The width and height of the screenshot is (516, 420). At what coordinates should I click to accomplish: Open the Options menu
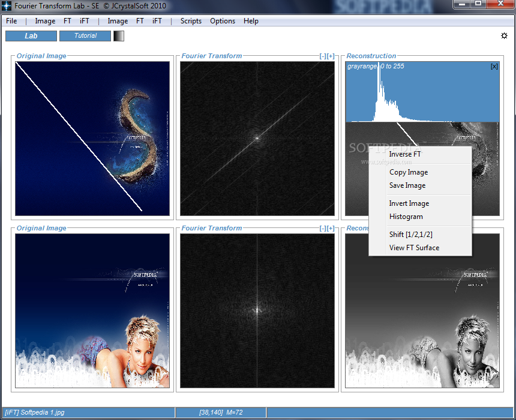click(223, 21)
